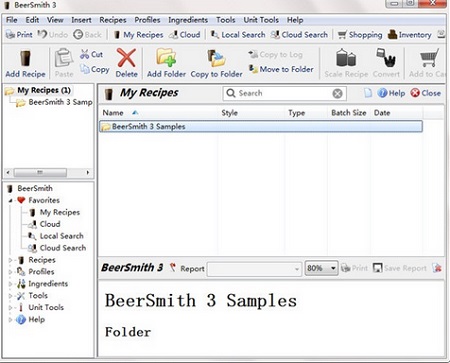Select BeerSmith 3 Samples row in list

[261, 127]
